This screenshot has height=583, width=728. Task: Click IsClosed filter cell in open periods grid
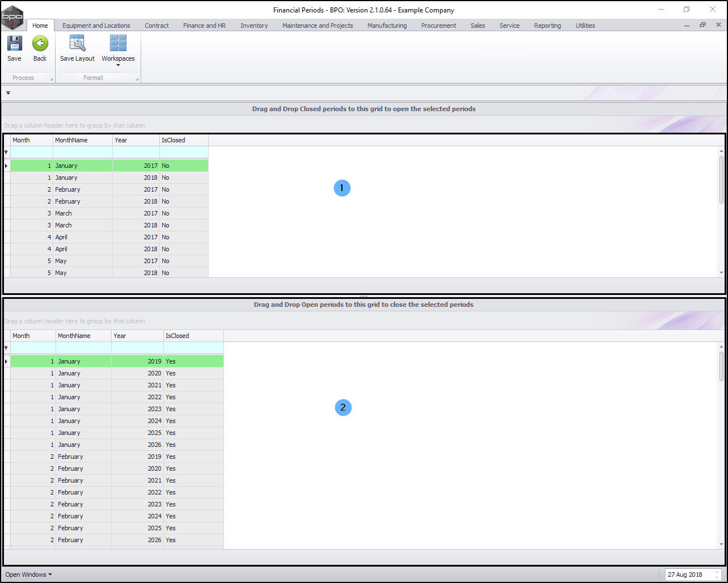pos(184,153)
